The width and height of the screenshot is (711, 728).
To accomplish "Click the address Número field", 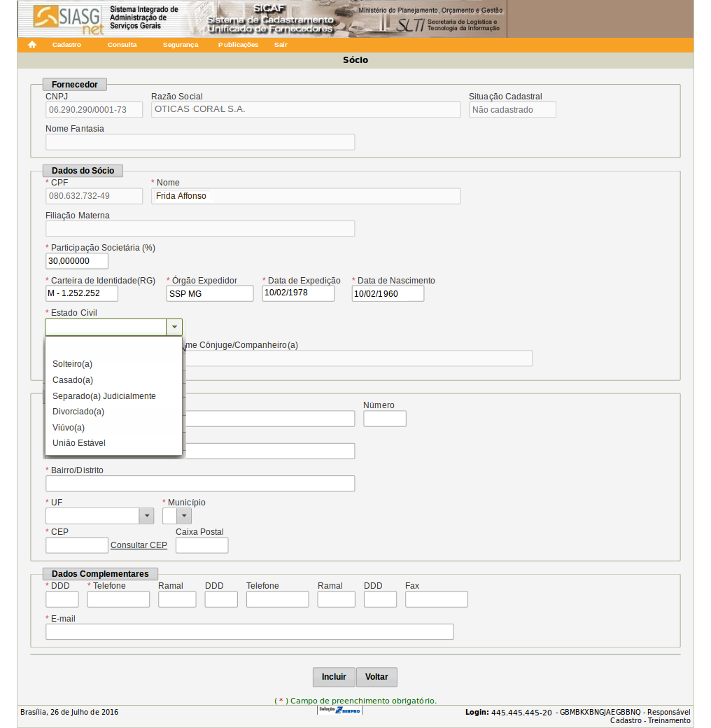I will pos(385,419).
